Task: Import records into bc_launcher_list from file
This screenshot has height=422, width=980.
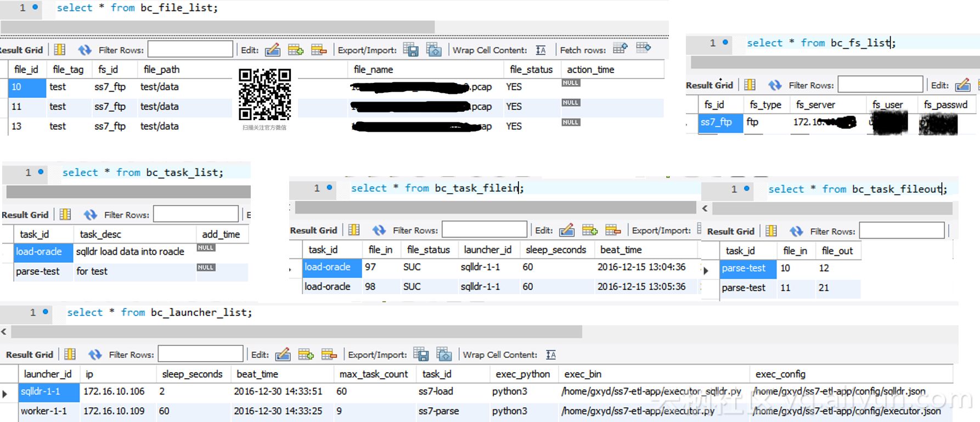Action: 444,355
